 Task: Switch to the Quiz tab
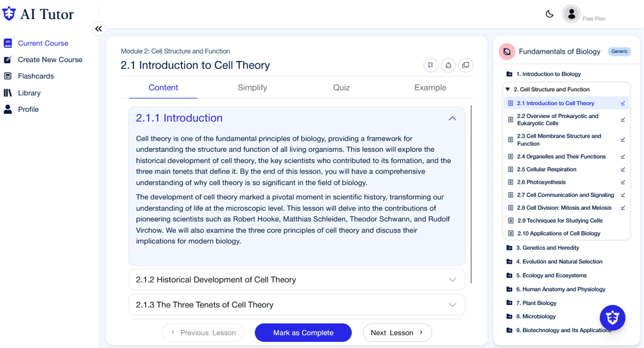pyautogui.click(x=341, y=88)
